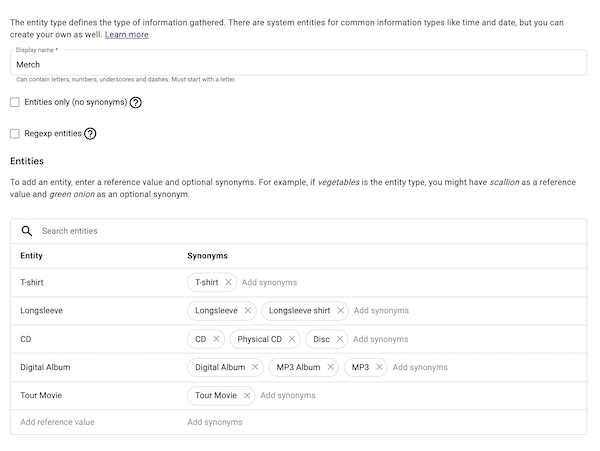This screenshot has height=451, width=600.
Task: Enable the Entities only checkbox
Action: [x=15, y=102]
